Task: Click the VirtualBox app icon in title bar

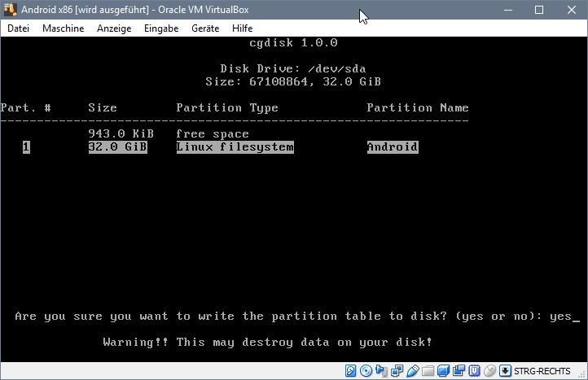Action: click(10, 10)
